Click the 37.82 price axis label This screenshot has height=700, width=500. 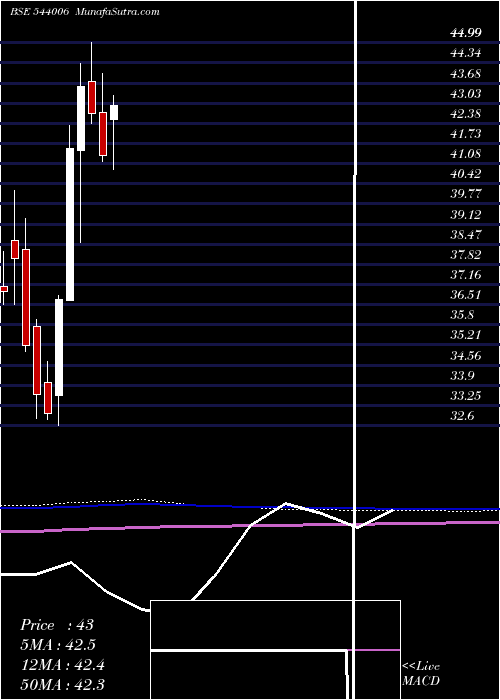tap(466, 254)
